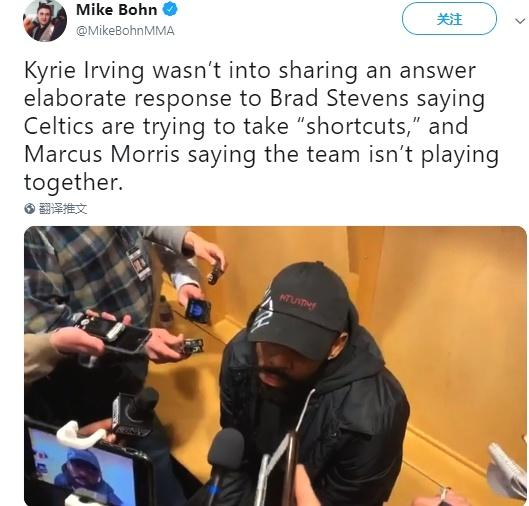Click the word "together." in the tweet
529x506 pixels.
(x=73, y=182)
